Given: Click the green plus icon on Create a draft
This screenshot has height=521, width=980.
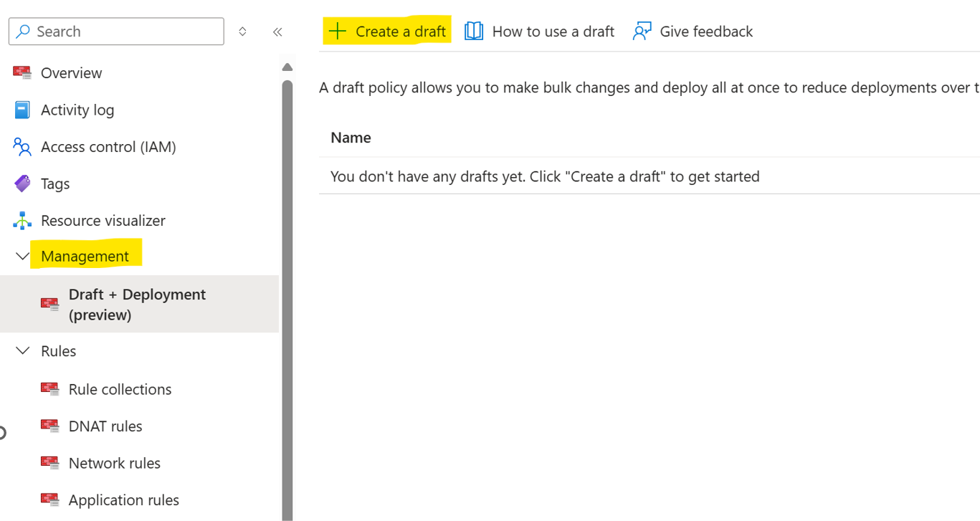Looking at the screenshot, I should (x=337, y=31).
